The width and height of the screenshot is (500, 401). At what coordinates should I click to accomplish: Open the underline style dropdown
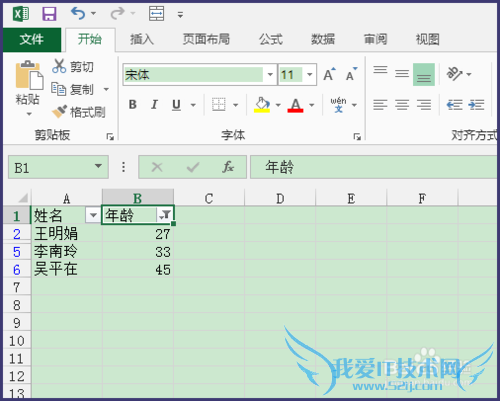193,105
